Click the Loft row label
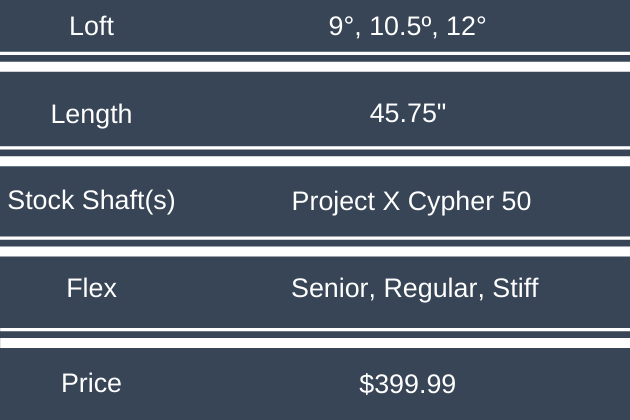Screen dimensions: 630x420 coord(92,27)
